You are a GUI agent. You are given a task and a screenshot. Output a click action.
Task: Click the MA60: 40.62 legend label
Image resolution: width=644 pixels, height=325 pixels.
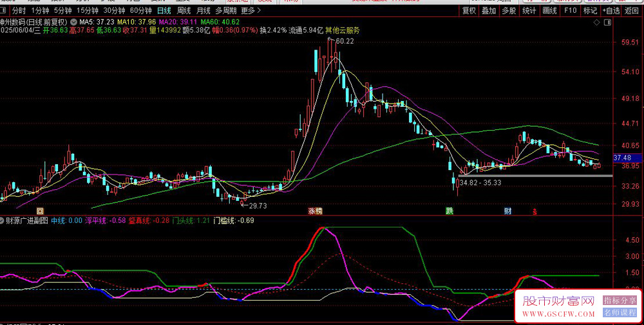220,22
